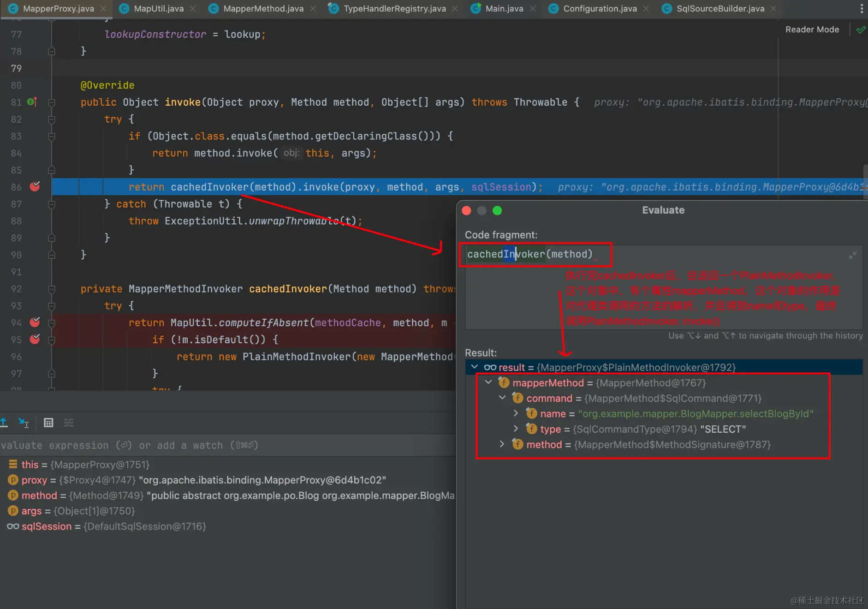
Task: Select the 'sqlSession' watch entry
Action: click(228, 526)
